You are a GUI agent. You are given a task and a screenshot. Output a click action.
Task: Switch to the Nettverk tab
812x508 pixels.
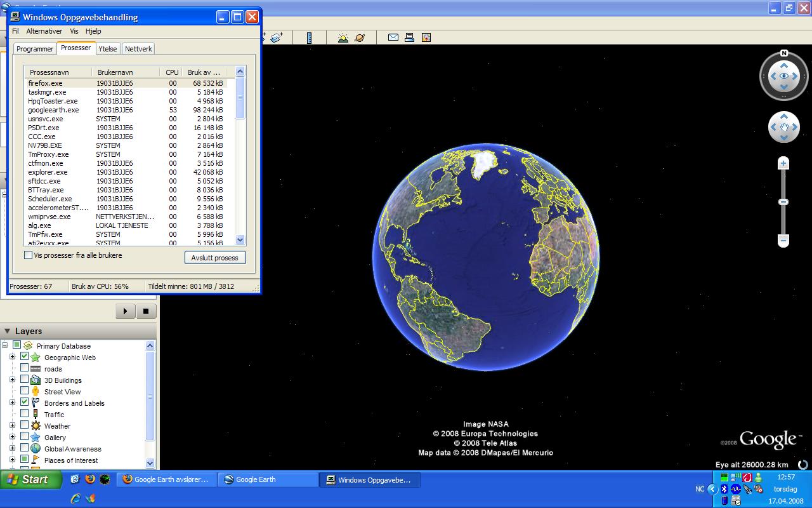click(x=138, y=49)
